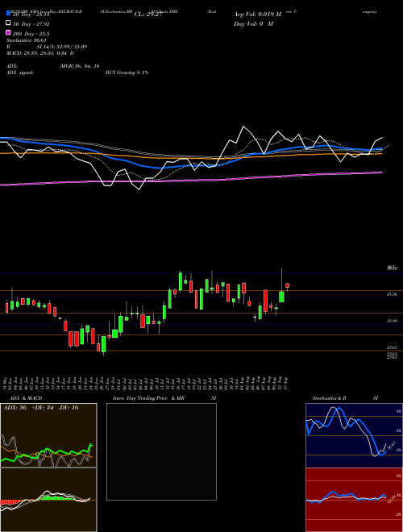Click the MACD values line
Viewport: 403px width, 532px height.
point(40,53)
